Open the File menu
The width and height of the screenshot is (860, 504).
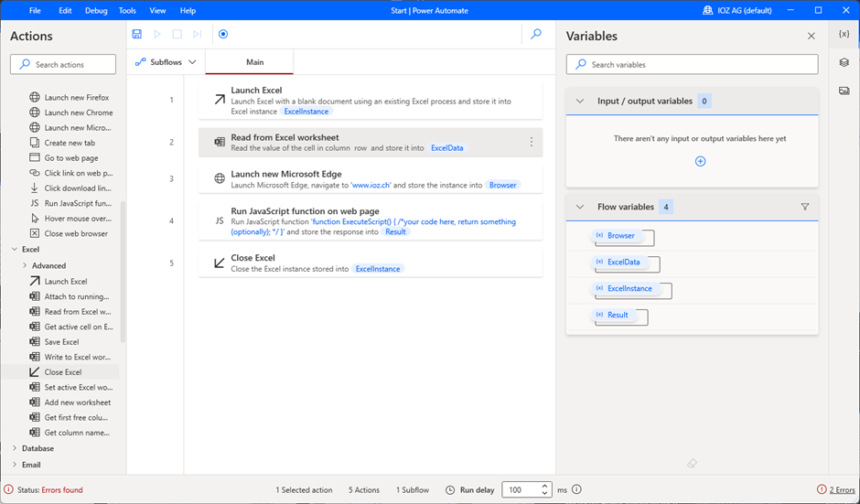coord(35,10)
